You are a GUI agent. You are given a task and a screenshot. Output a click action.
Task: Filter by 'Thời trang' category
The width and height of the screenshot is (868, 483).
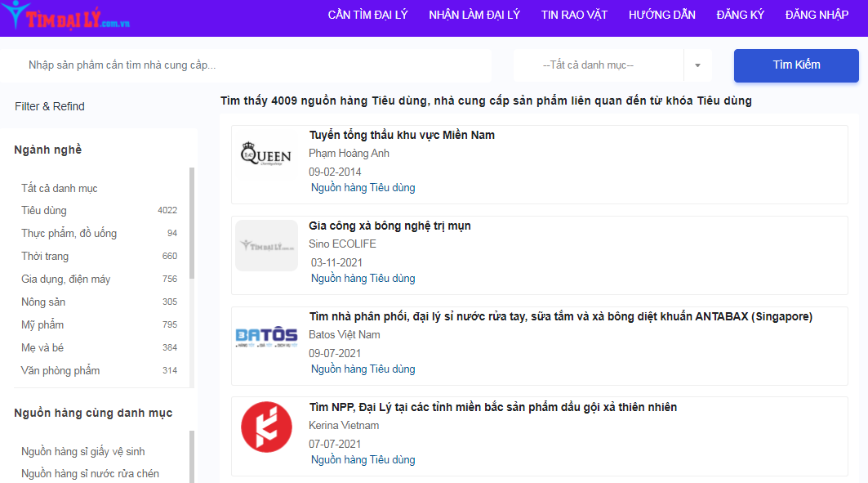[45, 257]
